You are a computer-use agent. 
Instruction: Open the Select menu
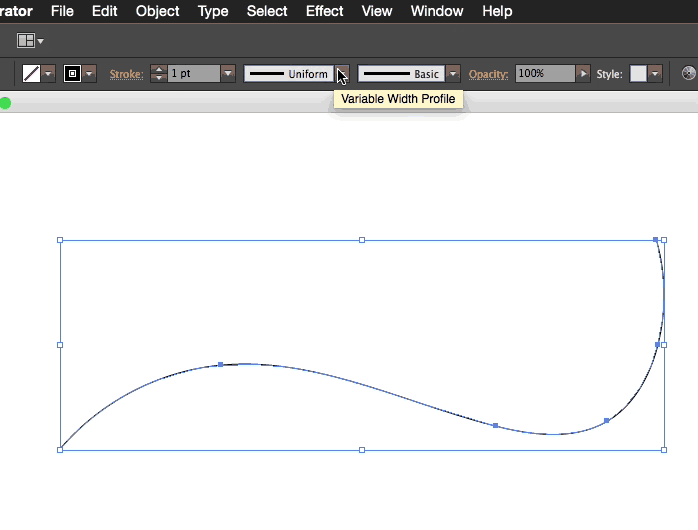point(267,11)
